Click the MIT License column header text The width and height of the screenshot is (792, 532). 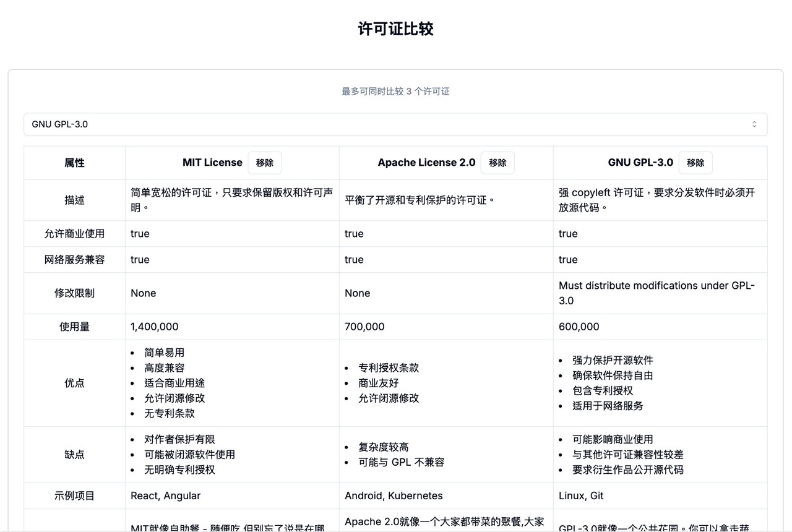click(212, 163)
